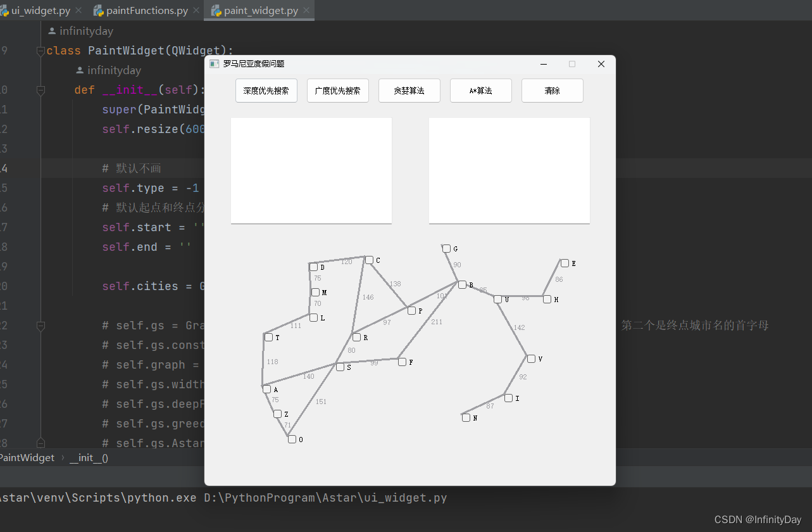Click the app icon in 罗马尼亚度假问题 title bar

pyautogui.click(x=214, y=64)
